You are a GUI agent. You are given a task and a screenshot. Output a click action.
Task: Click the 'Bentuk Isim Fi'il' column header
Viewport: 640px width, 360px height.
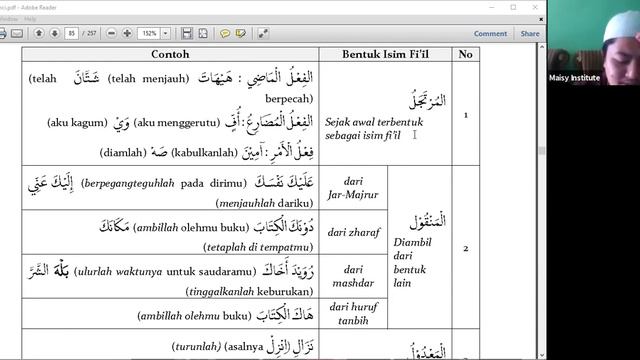385,54
